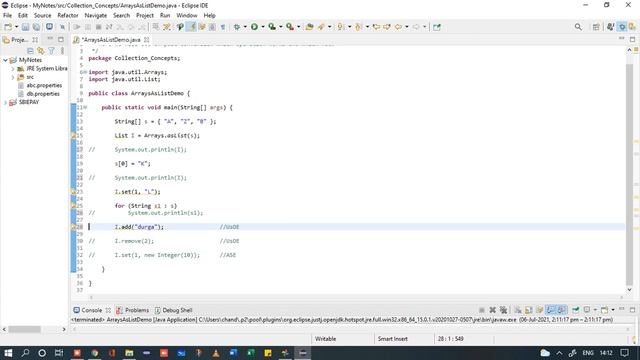Click the Open Perspective icon
The width and height of the screenshot is (640, 360).
(x=596, y=27)
